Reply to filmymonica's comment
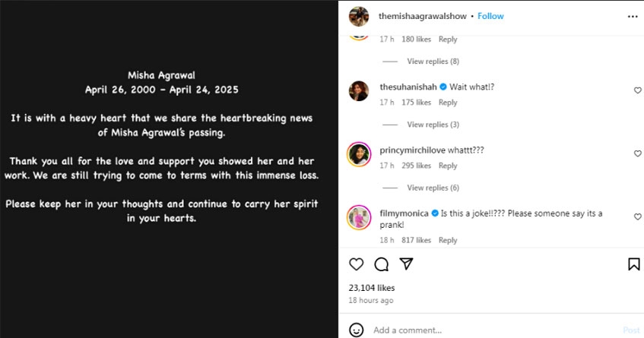 click(x=448, y=240)
